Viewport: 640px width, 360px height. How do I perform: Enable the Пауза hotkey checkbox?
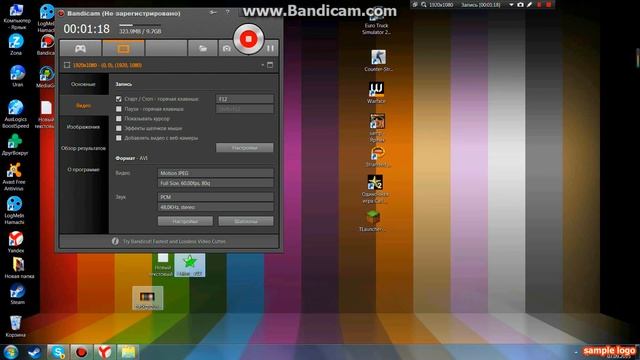coord(119,109)
